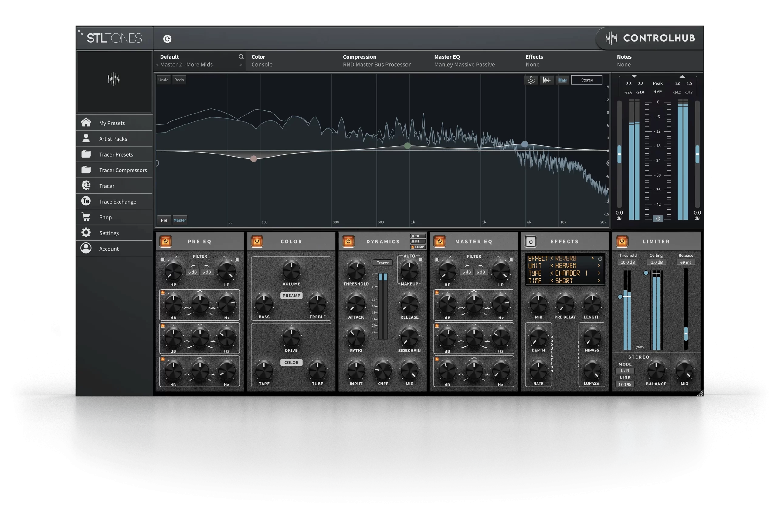Click the green 1k EQ band node

[407, 145]
